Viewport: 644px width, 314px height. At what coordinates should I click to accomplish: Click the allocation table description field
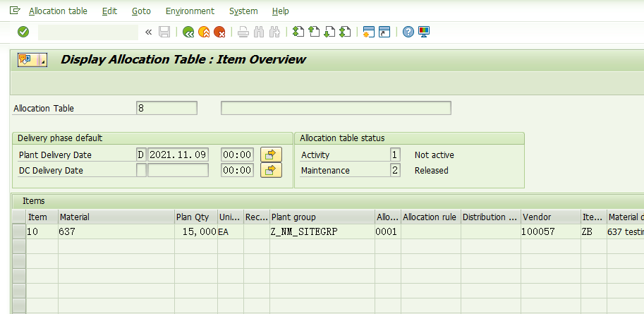tap(336, 108)
